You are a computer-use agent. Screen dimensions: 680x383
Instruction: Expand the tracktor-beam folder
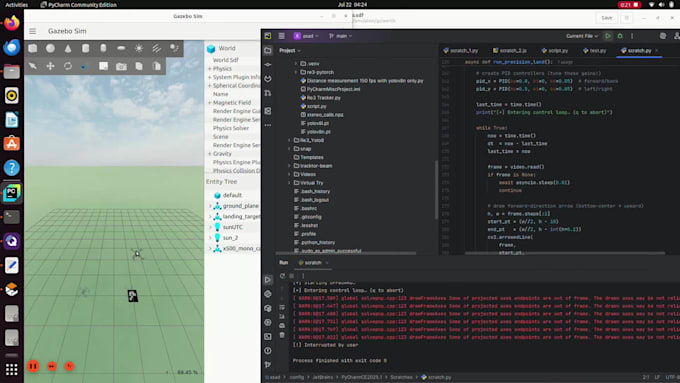pyautogui.click(x=289, y=166)
